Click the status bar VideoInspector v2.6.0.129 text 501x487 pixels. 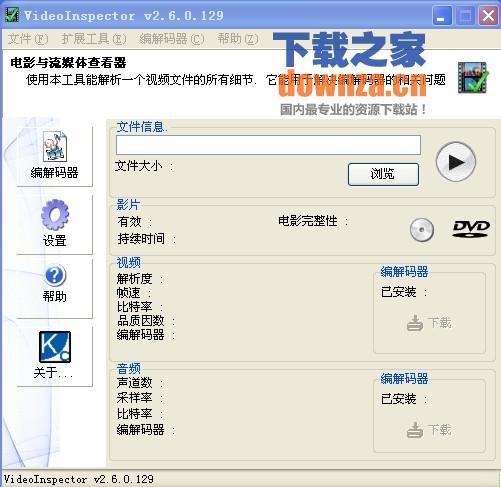tap(79, 479)
